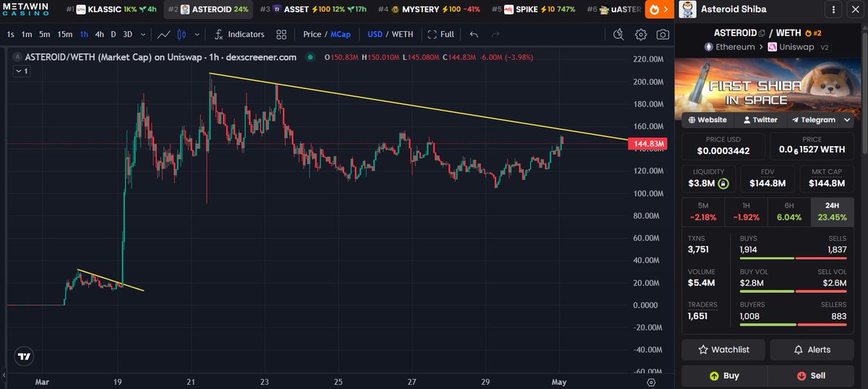
Task: Click the V2 Uniswap version badge
Action: (825, 47)
